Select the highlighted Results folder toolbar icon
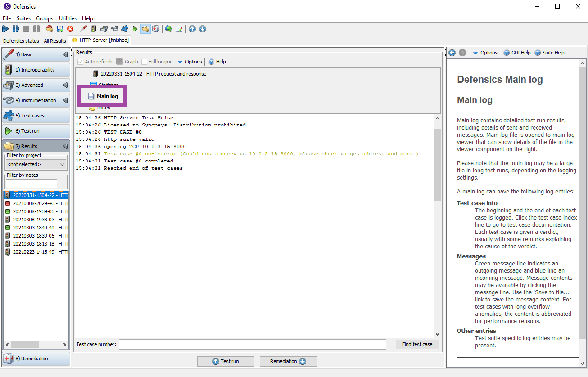Screen dimensions: 588x377 tap(145, 29)
